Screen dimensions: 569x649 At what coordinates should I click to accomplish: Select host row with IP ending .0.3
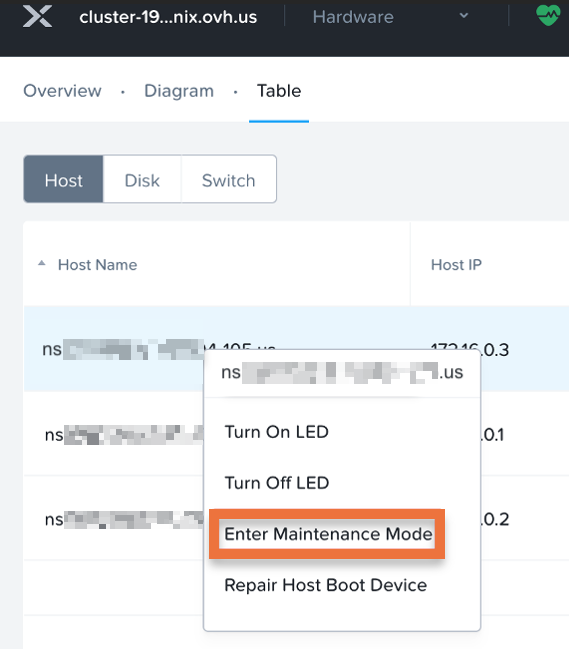(296, 349)
